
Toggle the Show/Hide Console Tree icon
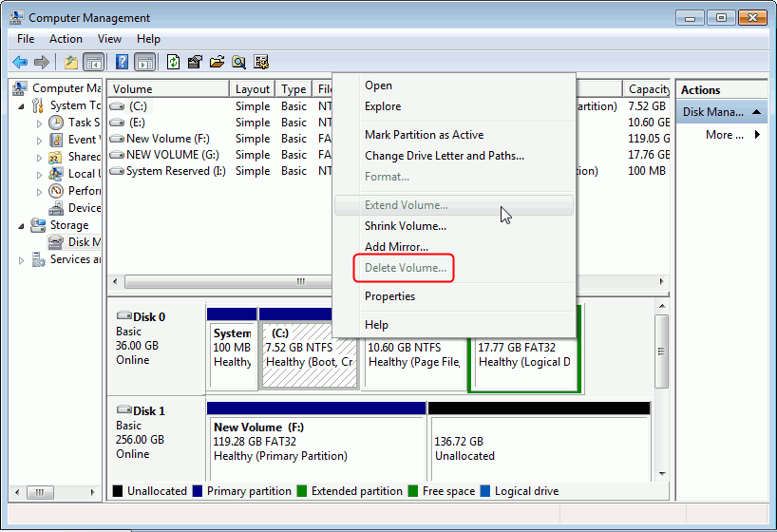click(x=94, y=62)
